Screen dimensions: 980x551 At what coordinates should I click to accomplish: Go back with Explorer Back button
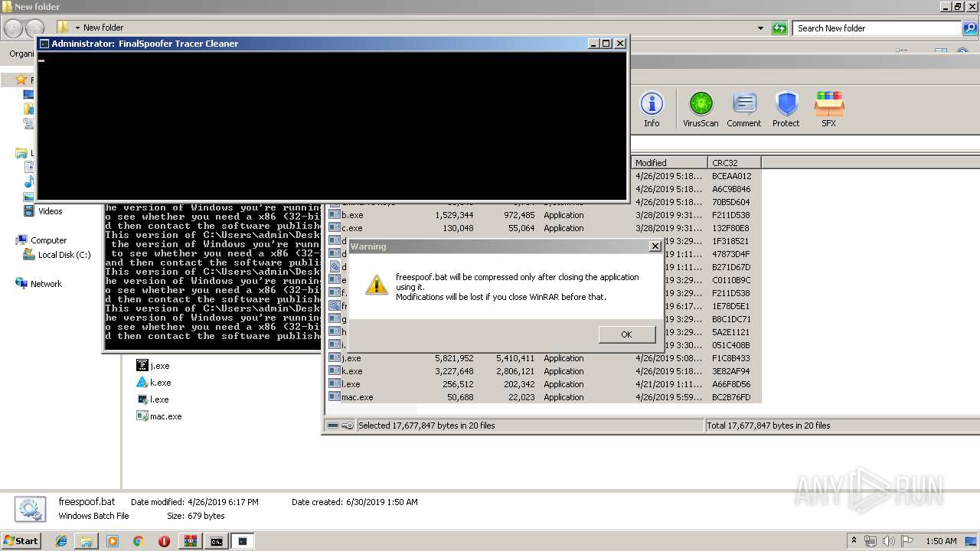coord(13,28)
